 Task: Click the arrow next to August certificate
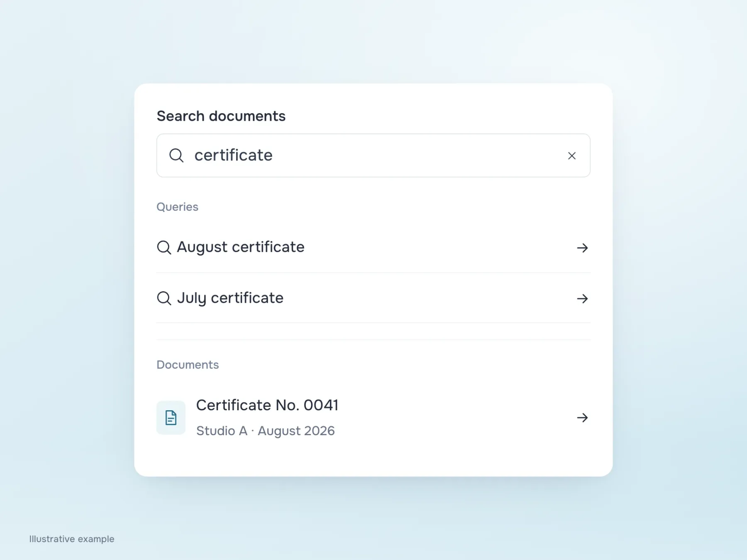[x=582, y=248]
